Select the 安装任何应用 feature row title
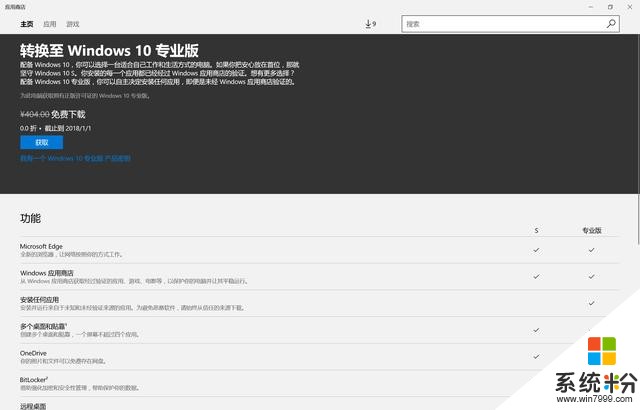640x410 pixels. coord(39,299)
